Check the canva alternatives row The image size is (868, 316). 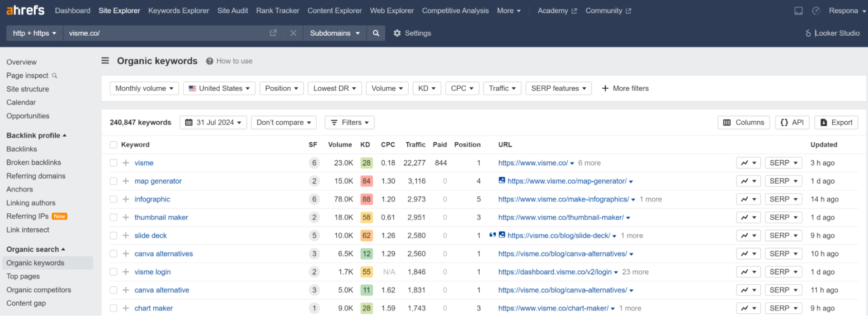[x=113, y=254]
